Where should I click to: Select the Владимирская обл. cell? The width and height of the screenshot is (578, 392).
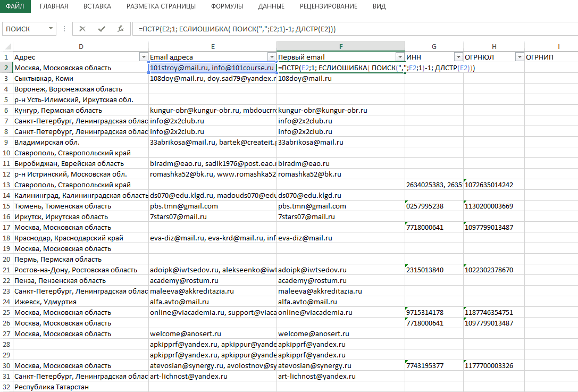(x=81, y=143)
